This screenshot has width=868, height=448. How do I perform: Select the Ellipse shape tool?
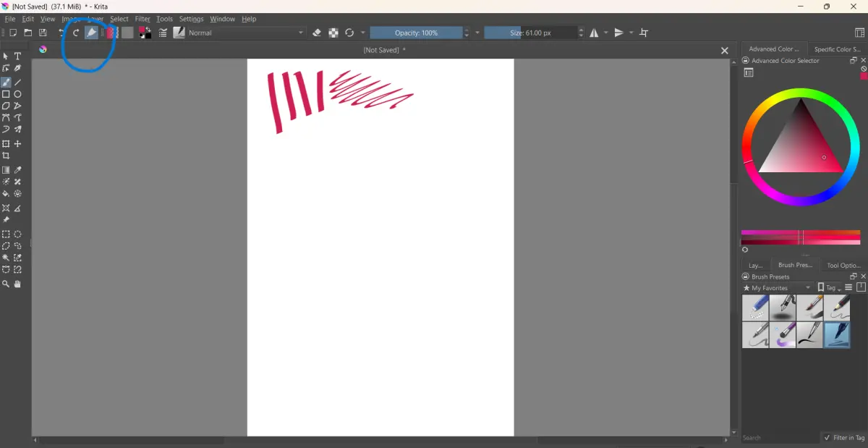tap(18, 94)
